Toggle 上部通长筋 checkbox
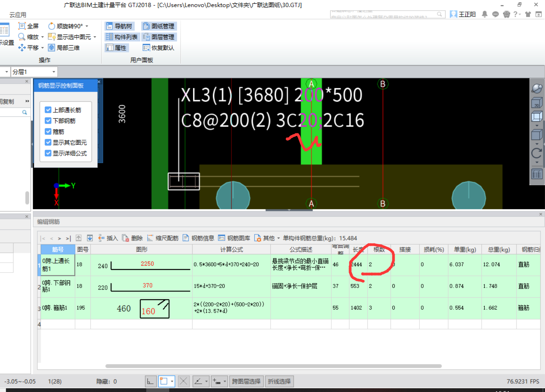The image size is (545, 392). (x=48, y=110)
